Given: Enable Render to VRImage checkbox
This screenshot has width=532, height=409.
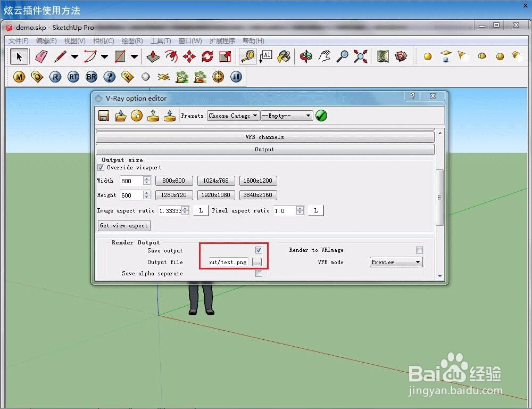Looking at the screenshot, I should click(x=420, y=250).
